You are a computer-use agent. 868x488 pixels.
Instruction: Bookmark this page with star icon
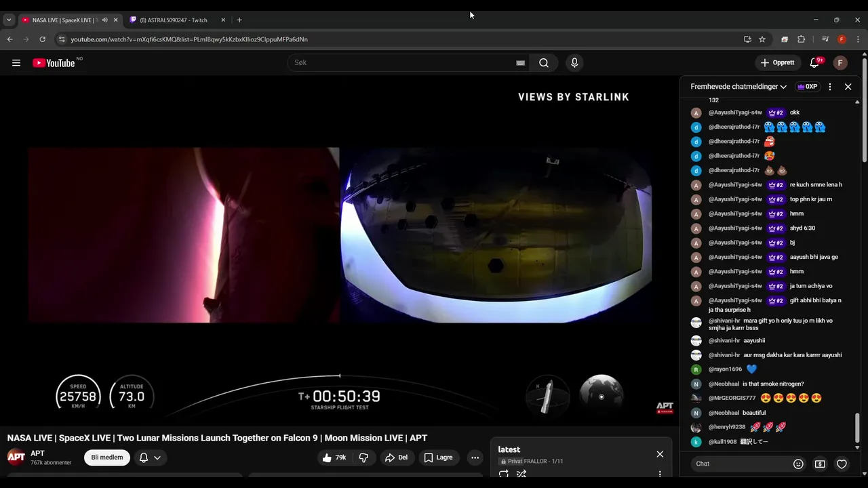(x=762, y=39)
